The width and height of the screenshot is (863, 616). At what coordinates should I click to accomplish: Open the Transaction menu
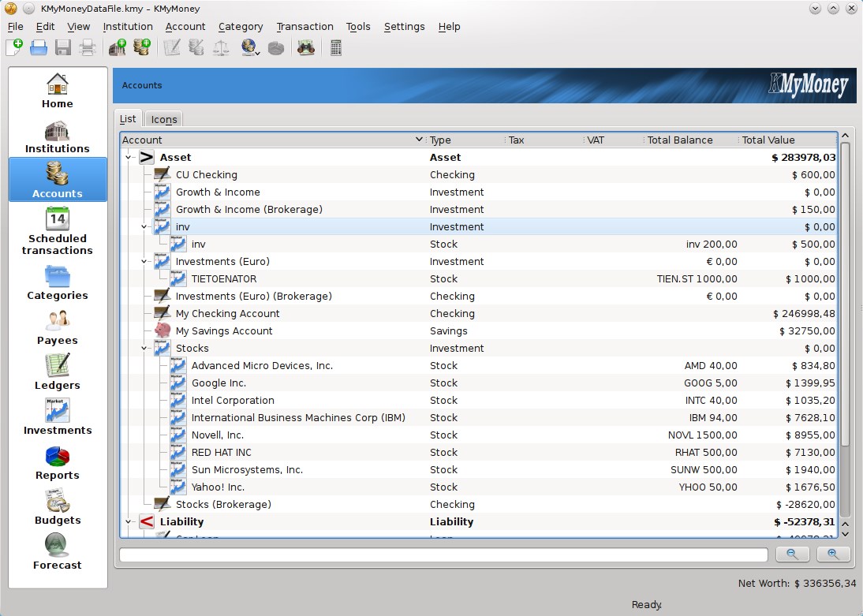305,27
